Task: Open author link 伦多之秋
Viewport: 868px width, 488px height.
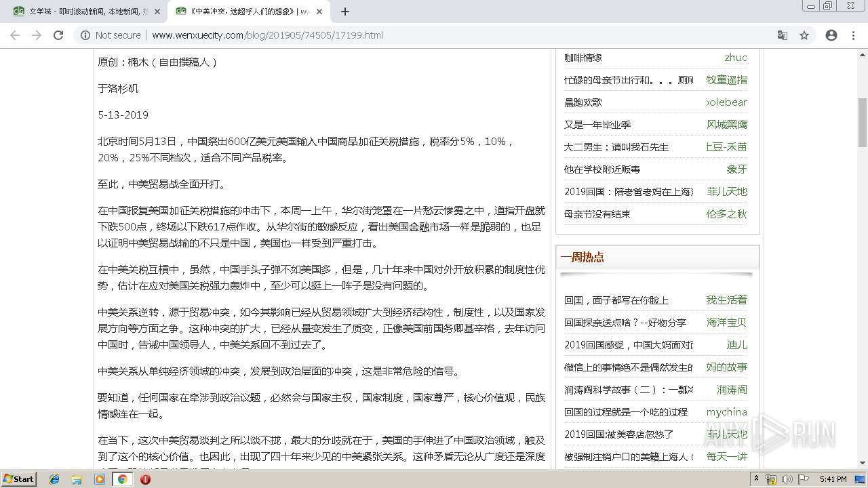Action: pos(727,214)
